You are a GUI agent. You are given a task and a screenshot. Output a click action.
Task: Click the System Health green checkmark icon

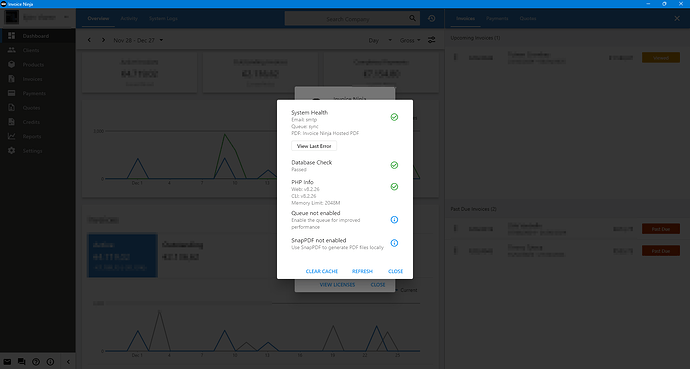point(394,117)
